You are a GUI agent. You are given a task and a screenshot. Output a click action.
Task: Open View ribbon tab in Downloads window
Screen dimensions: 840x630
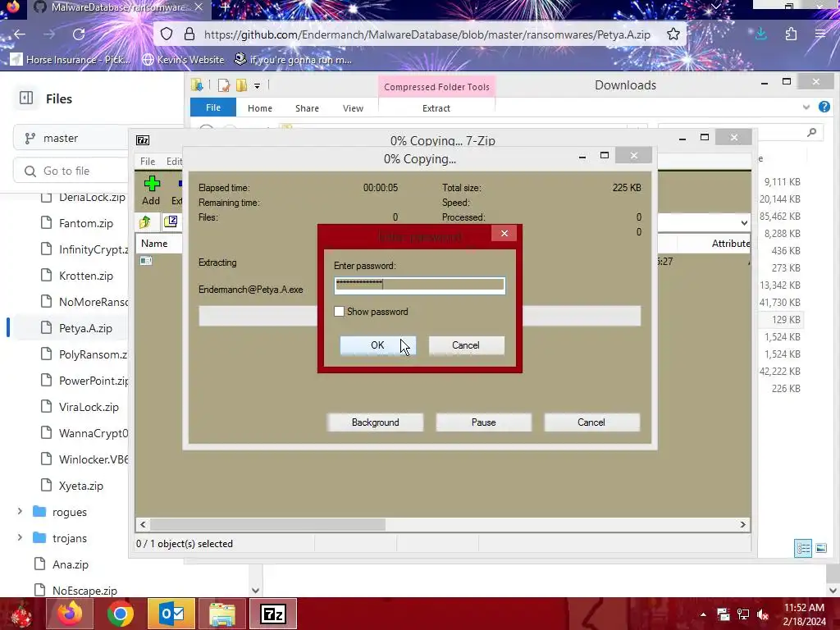pyautogui.click(x=353, y=108)
